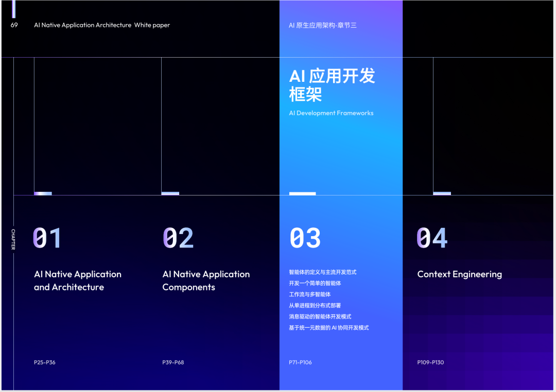Viewport: 556px width, 392px height.
Task: Click the "Context Engineering" title
Action: (460, 274)
